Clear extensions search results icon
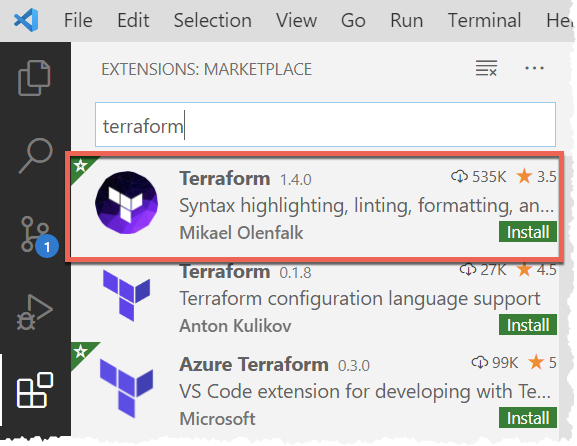 click(x=486, y=68)
